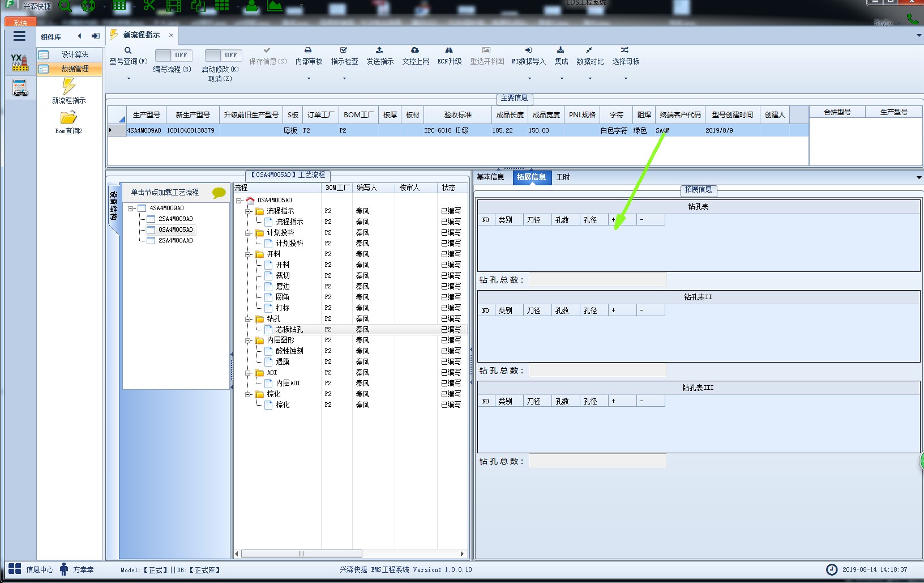Click the 选择母板 shuffle icon

pos(624,50)
